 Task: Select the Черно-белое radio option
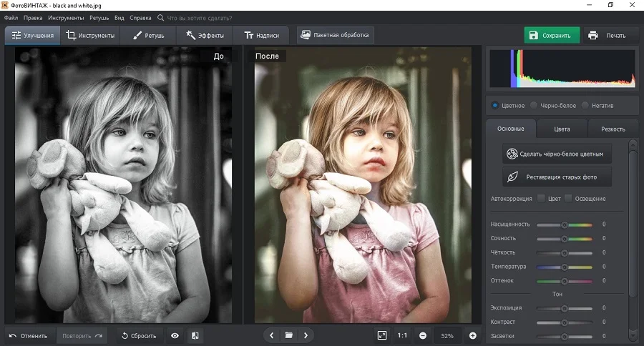pyautogui.click(x=534, y=105)
